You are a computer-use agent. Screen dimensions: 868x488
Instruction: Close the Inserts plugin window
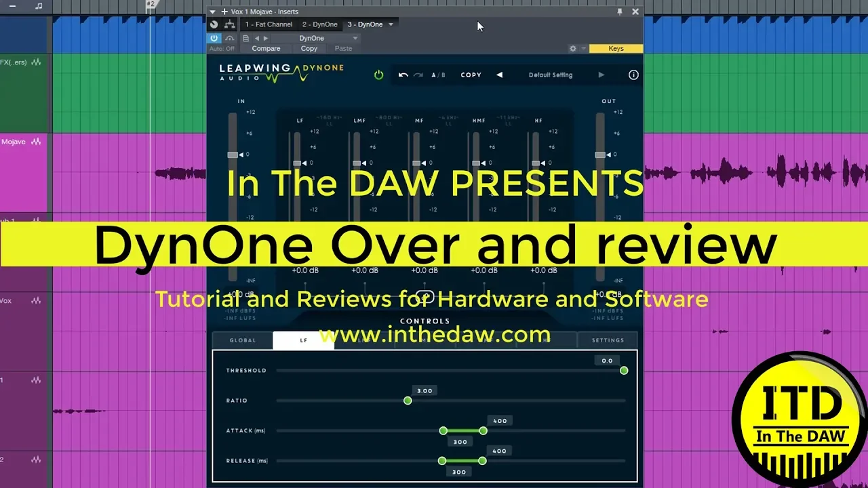point(635,12)
